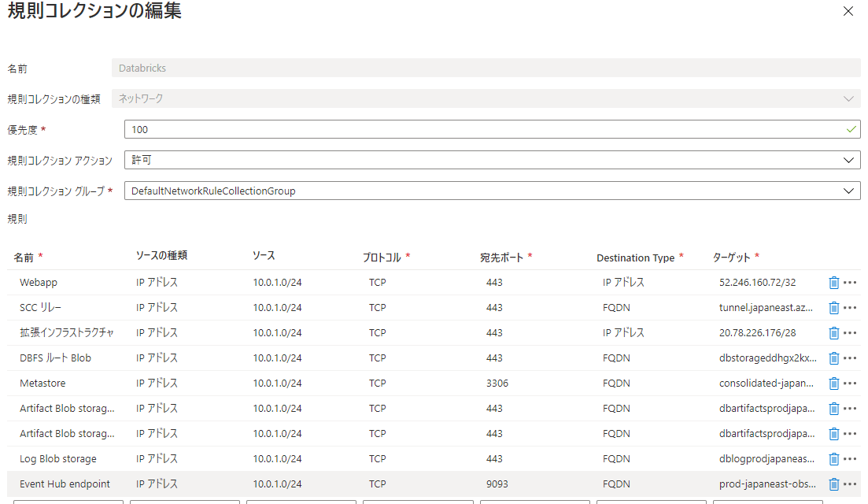This screenshot has height=504, width=868.
Task: Click FQDN destination type in Log Blob storage row
Action: (x=616, y=459)
